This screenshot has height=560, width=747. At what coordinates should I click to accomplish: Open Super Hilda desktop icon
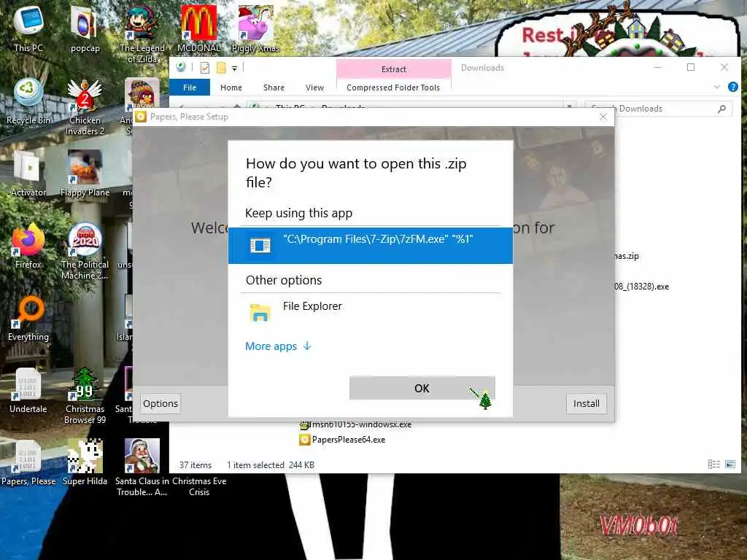tap(85, 463)
